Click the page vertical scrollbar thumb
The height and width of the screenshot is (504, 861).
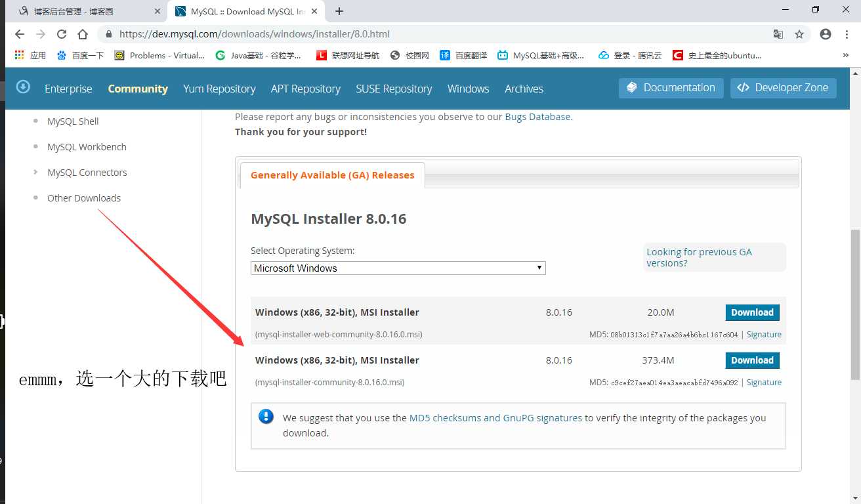(x=855, y=304)
